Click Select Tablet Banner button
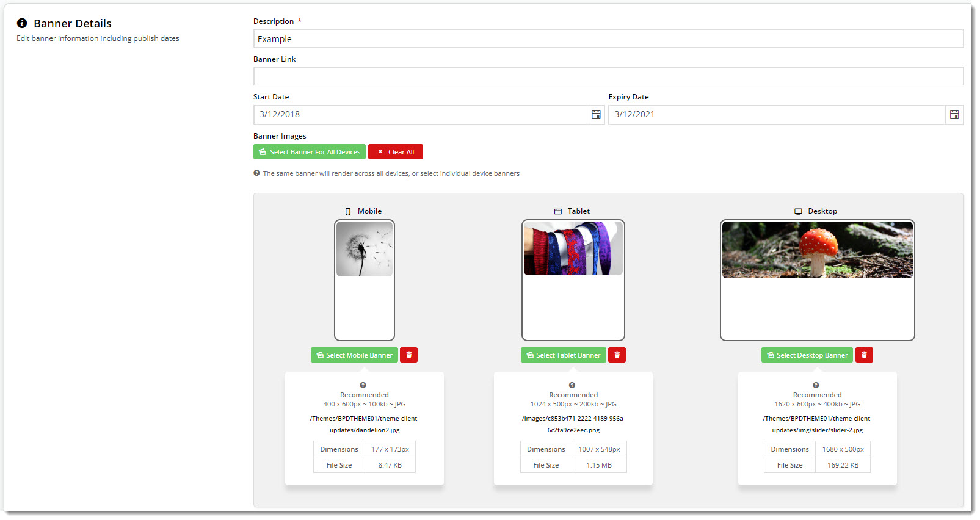 tap(563, 355)
